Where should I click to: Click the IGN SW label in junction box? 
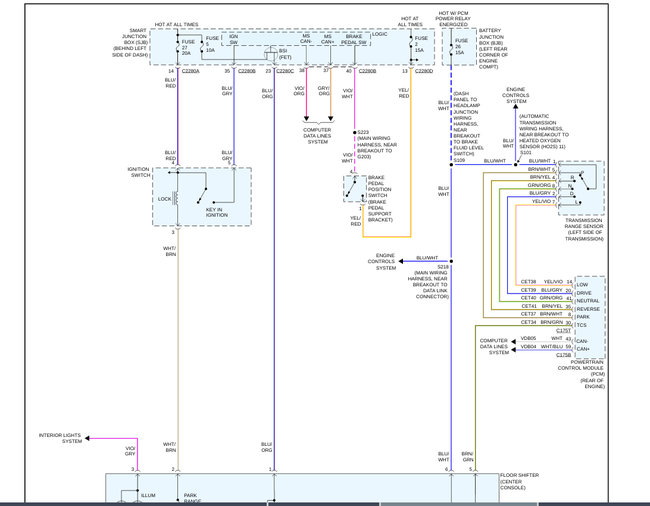coord(234,39)
